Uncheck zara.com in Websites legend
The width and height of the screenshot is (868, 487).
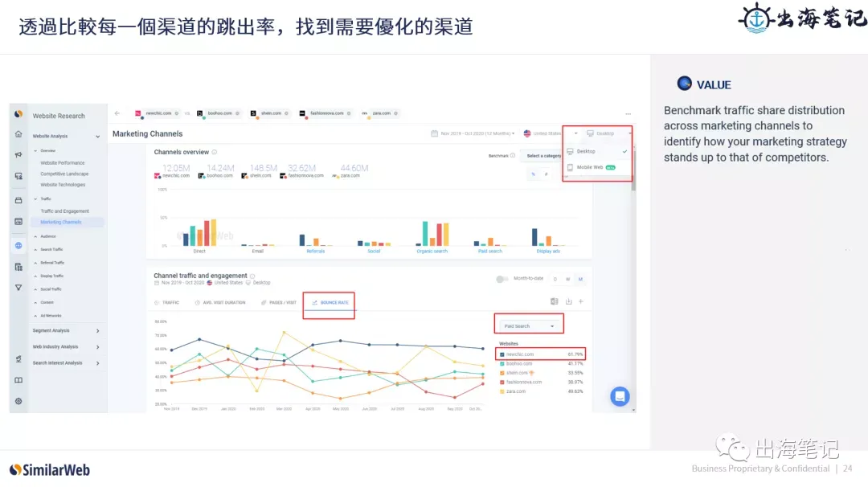pyautogui.click(x=502, y=391)
